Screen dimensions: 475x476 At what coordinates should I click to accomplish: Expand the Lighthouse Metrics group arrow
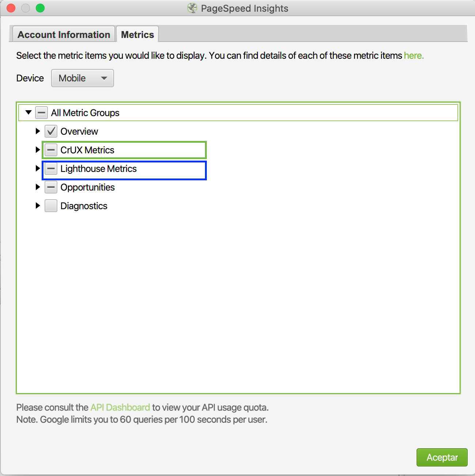38,168
